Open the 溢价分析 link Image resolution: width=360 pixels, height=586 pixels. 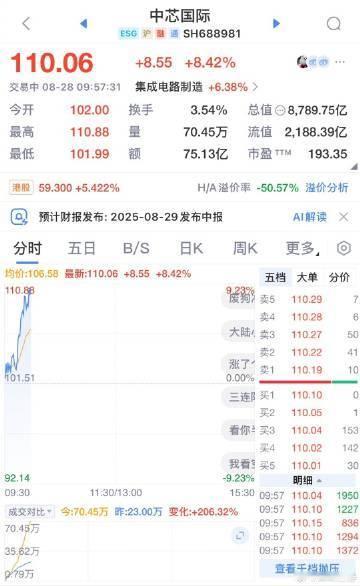tap(327, 187)
